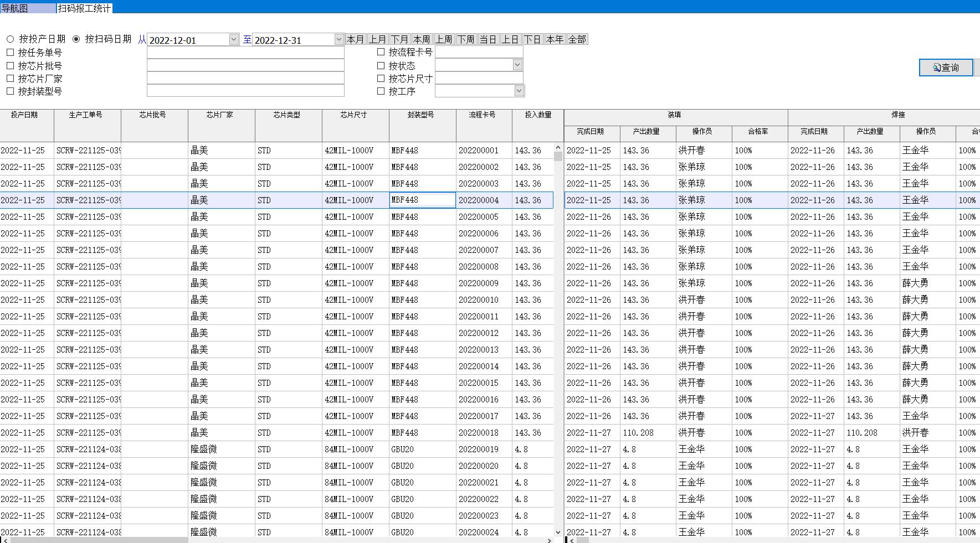Screen dimensions: 980x543
Task: Click the 查询 search button
Action: point(946,68)
